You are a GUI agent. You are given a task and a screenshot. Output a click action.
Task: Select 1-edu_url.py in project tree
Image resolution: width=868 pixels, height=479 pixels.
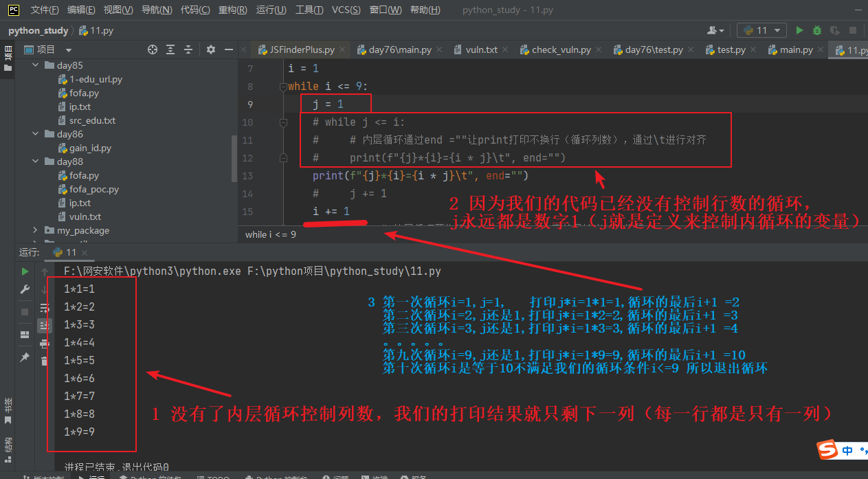tap(96, 79)
